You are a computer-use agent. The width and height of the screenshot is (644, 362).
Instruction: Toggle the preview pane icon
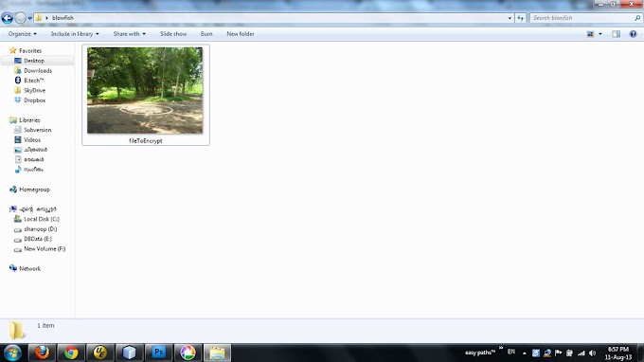coord(617,34)
